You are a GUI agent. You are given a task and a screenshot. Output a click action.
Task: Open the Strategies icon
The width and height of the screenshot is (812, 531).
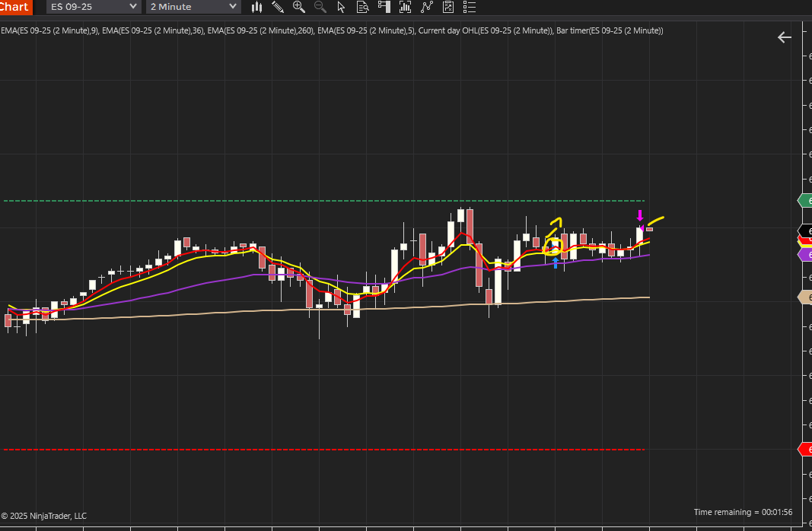tap(427, 7)
